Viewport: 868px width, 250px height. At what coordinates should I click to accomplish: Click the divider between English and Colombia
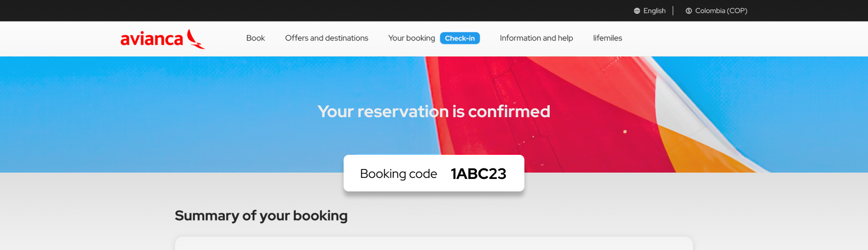(x=673, y=11)
